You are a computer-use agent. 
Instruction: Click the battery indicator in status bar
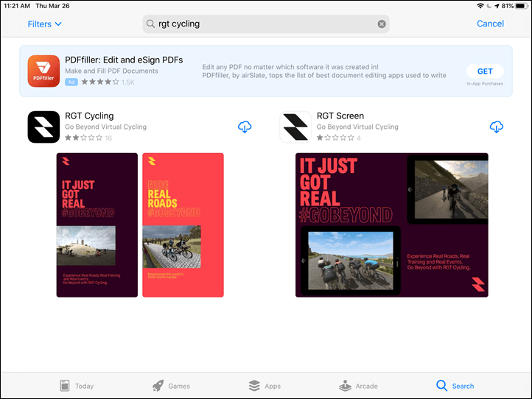point(521,6)
